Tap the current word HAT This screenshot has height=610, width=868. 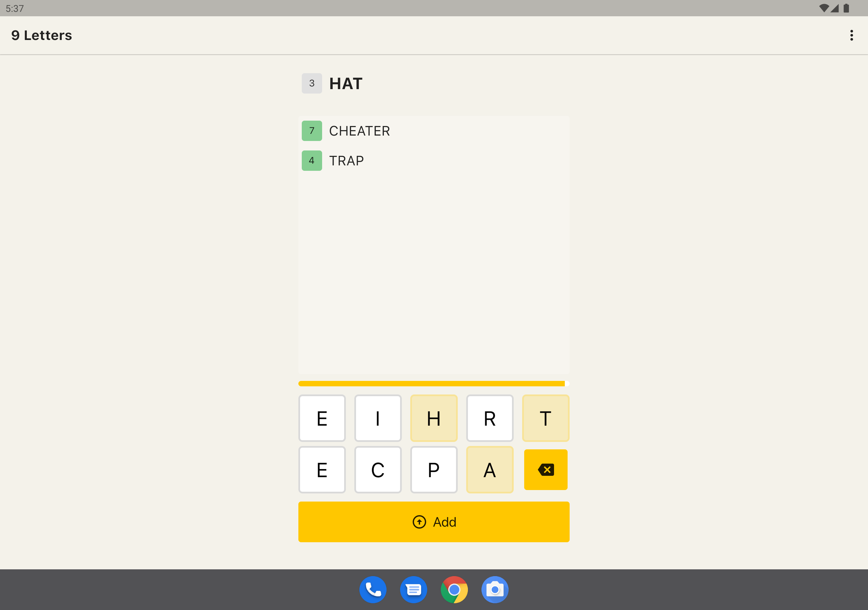tap(346, 83)
